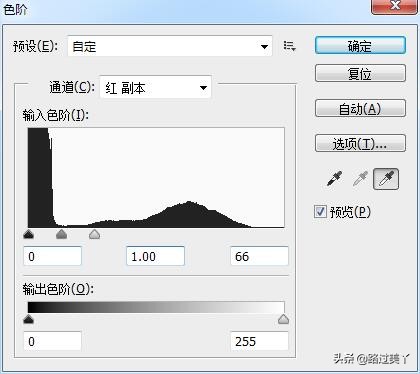Image resolution: width=420 pixels, height=374 pixels.
Task: Open the preset options menu icon
Action: coord(289,46)
